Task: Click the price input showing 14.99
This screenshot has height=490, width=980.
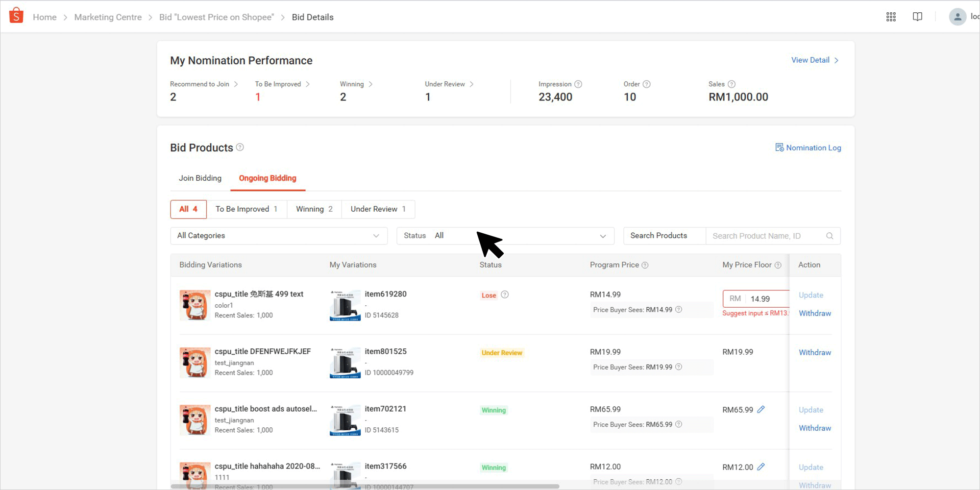Action: pyautogui.click(x=760, y=298)
